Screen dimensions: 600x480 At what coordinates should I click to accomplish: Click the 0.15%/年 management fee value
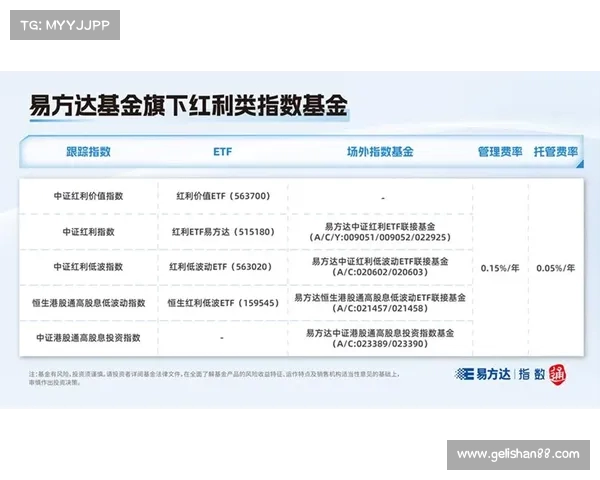[500, 268]
